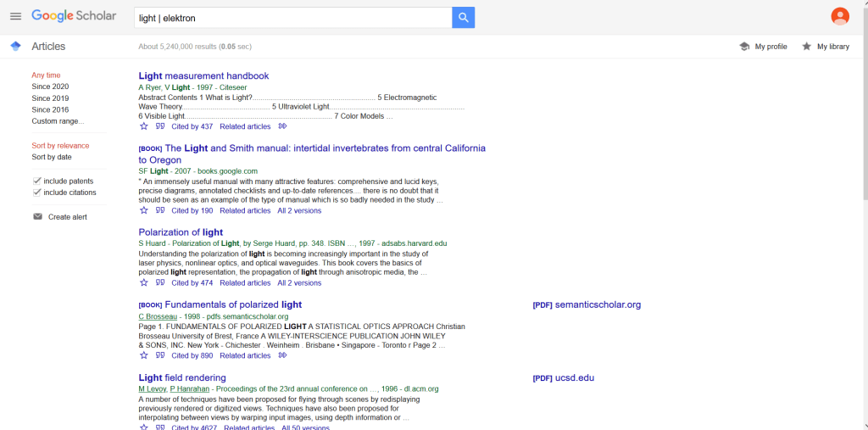Toggle the include citations checkbox
The width and height of the screenshot is (868, 430).
(x=37, y=193)
